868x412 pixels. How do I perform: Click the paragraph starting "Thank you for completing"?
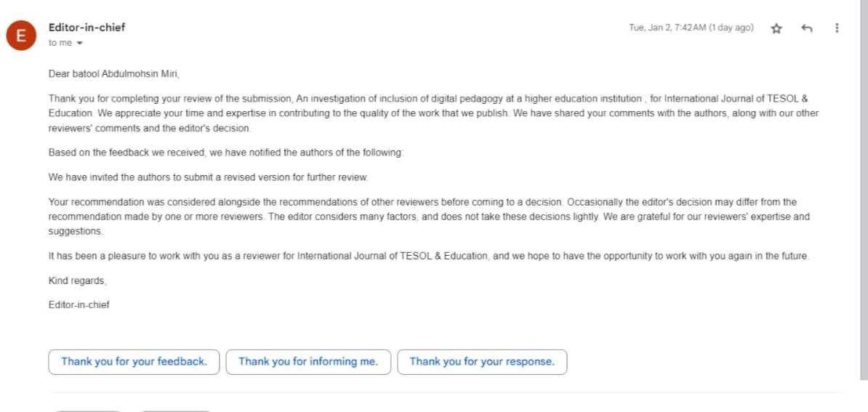point(429,113)
